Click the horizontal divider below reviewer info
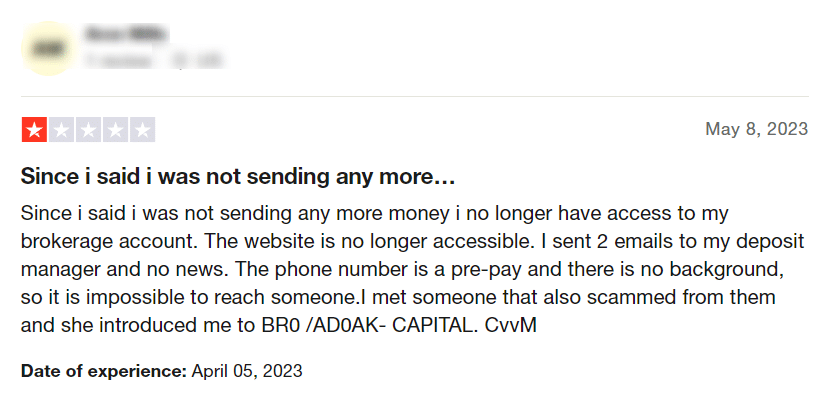 [415, 97]
